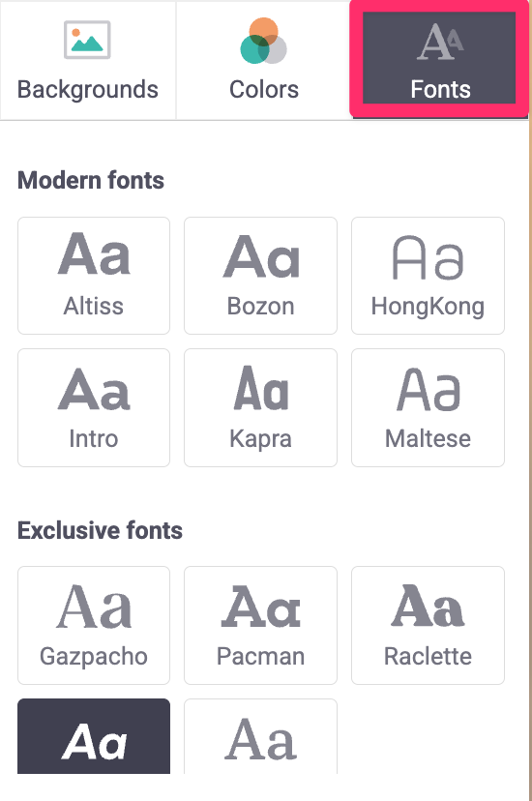This screenshot has width=532, height=801.
Task: Click the dark selected italic font tile
Action: tap(94, 736)
